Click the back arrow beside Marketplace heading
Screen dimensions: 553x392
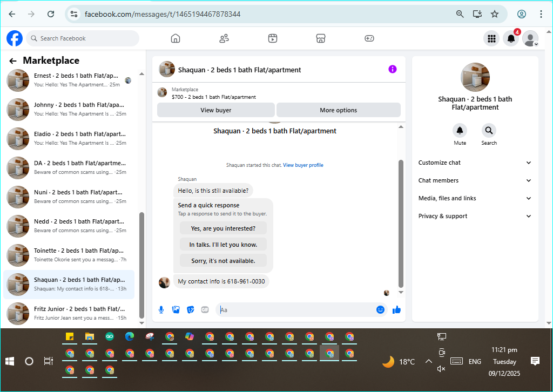click(13, 61)
